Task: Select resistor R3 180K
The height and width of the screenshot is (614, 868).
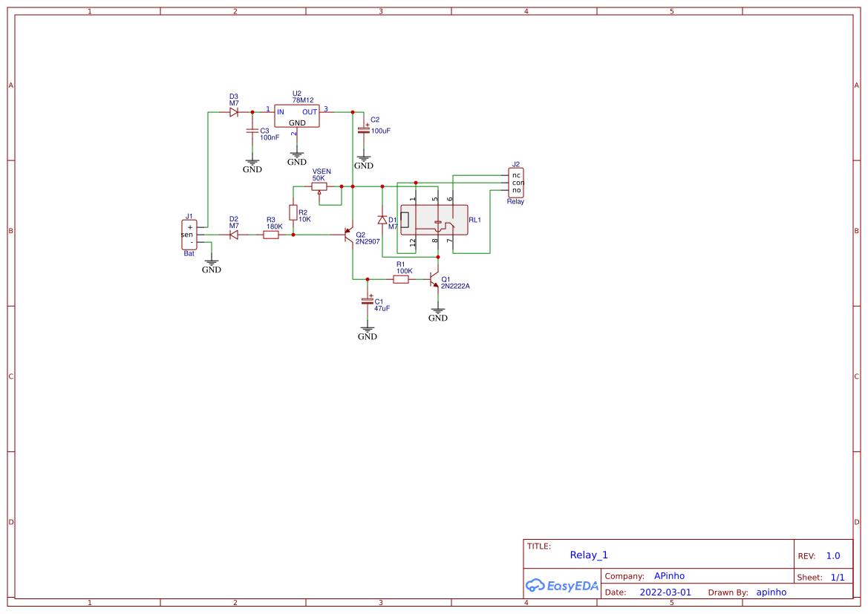Action: pyautogui.click(x=270, y=234)
